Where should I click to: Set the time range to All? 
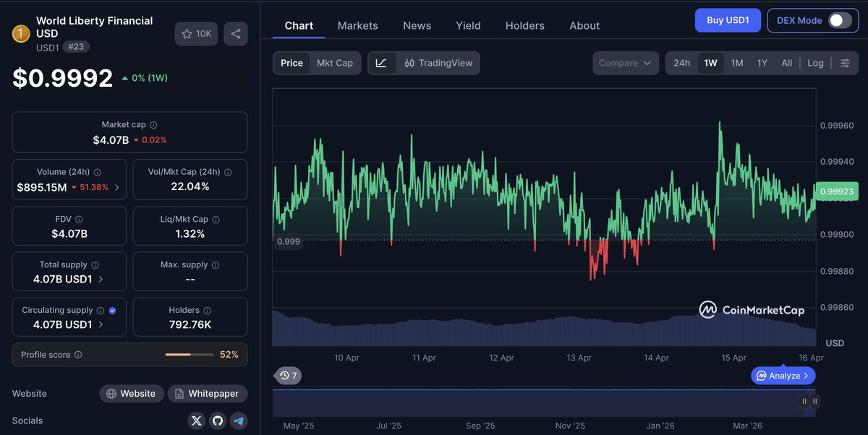(787, 63)
